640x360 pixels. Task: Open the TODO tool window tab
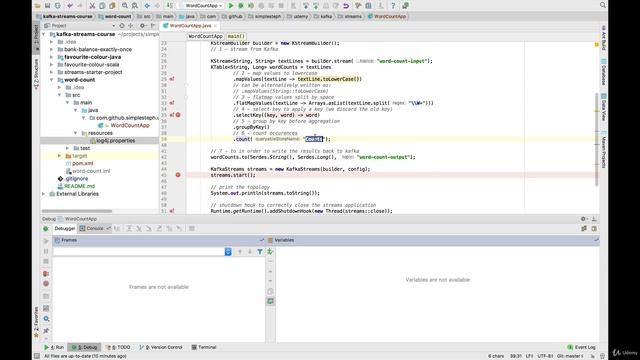point(118,347)
